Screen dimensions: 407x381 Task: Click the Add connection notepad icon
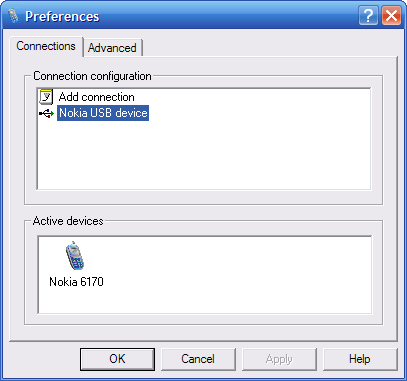pos(46,97)
